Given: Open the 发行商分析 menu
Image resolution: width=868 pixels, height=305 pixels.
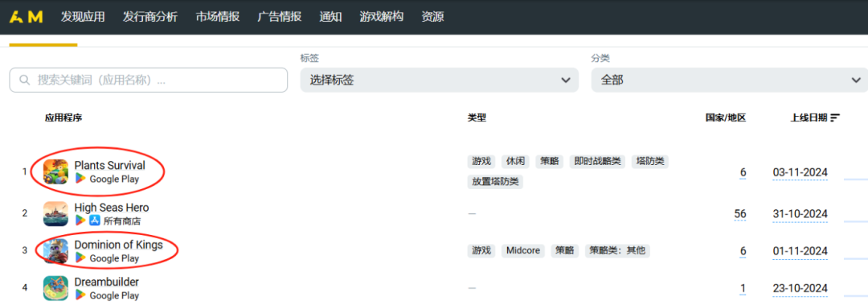Looking at the screenshot, I should point(150,17).
